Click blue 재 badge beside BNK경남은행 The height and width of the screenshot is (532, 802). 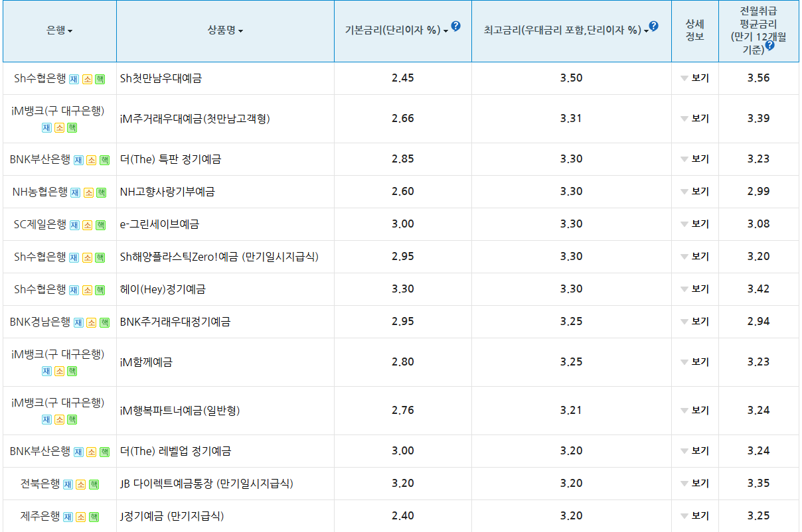coord(78,322)
